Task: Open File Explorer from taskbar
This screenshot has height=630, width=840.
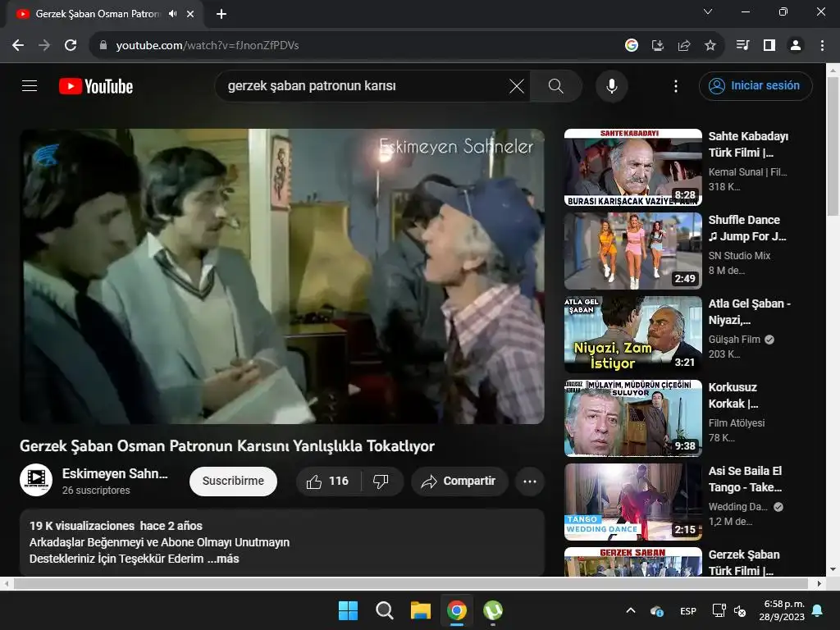Action: tap(421, 610)
